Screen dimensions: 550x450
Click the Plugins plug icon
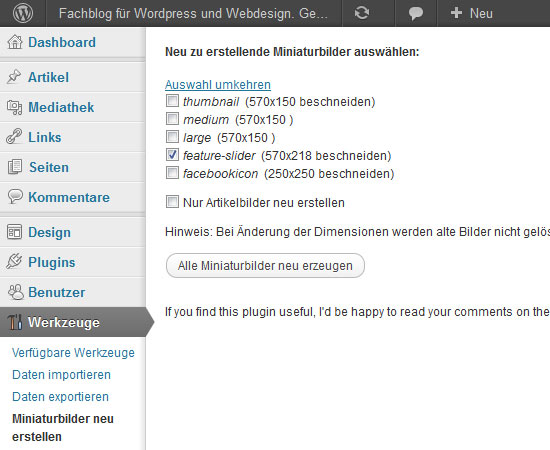point(14,262)
